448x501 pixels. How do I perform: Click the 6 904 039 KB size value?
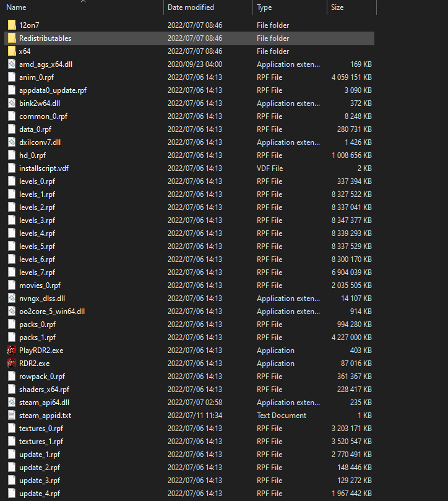click(x=351, y=272)
